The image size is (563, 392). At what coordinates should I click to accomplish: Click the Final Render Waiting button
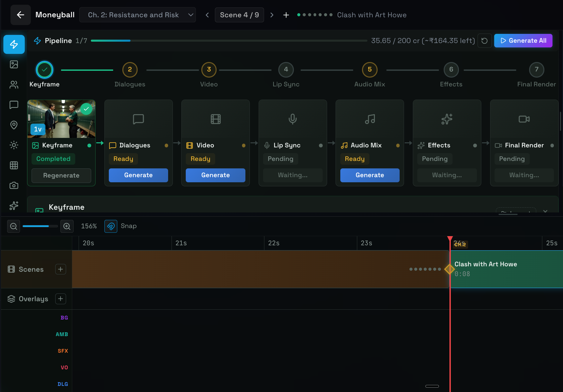point(524,175)
